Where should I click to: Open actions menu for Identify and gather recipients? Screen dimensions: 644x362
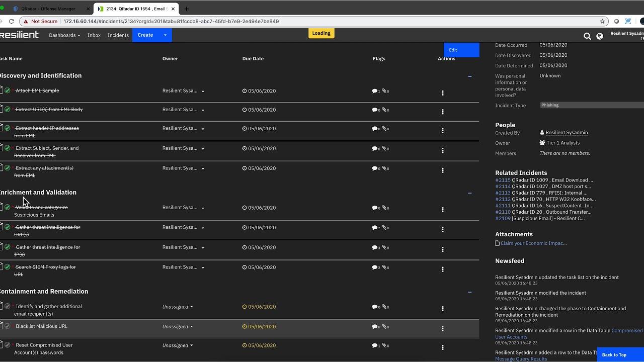pyautogui.click(x=443, y=309)
